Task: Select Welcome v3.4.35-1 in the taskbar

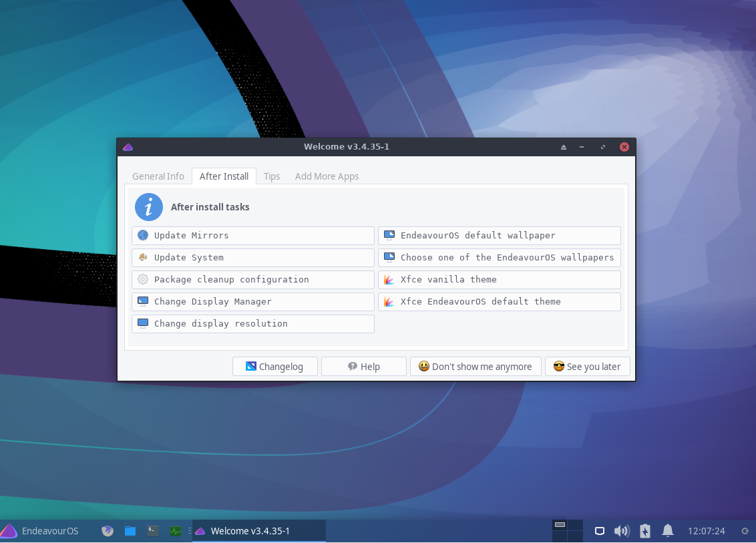Action: [x=259, y=531]
